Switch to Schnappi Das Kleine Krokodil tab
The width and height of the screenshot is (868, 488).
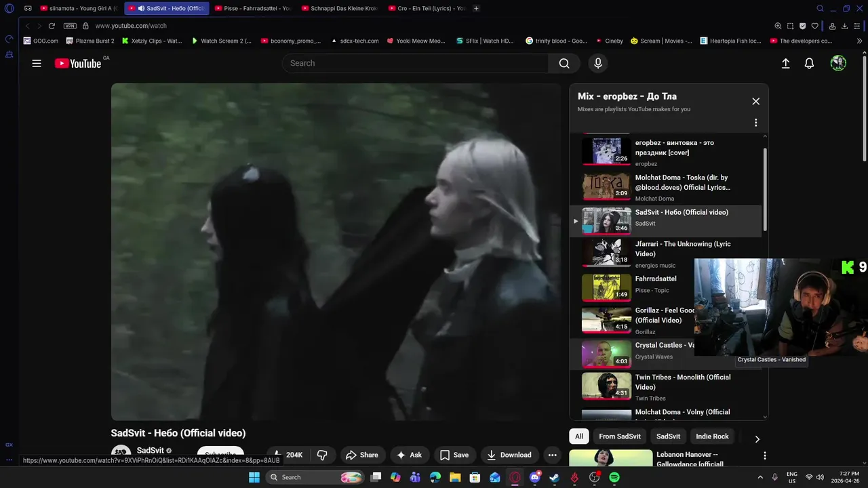click(339, 8)
